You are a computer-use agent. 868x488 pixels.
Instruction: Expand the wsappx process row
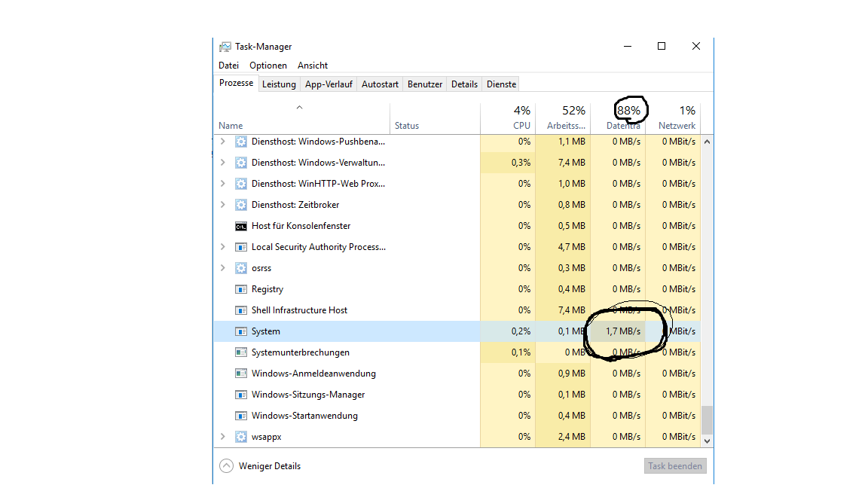click(x=222, y=437)
